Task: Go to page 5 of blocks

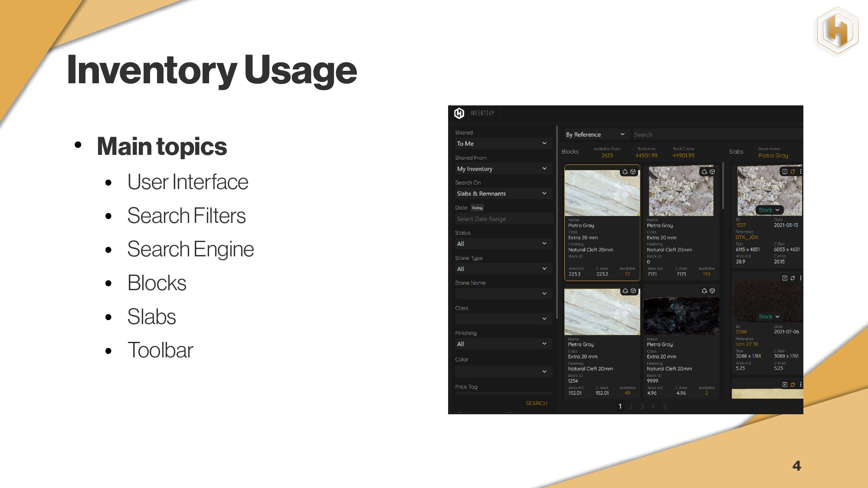Action: pos(665,406)
